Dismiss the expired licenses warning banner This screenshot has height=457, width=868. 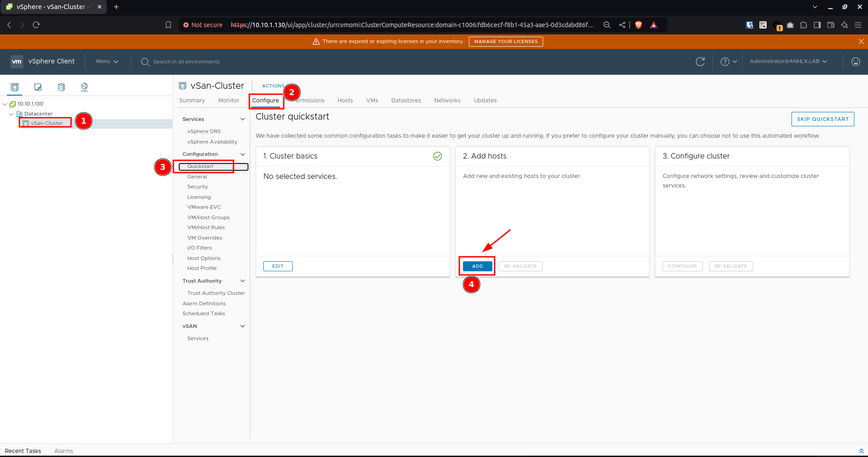click(x=861, y=41)
